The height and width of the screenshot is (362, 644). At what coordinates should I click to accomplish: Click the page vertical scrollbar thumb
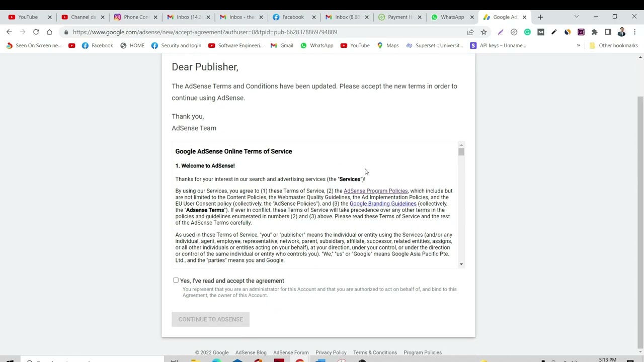pyautogui.click(x=640, y=221)
